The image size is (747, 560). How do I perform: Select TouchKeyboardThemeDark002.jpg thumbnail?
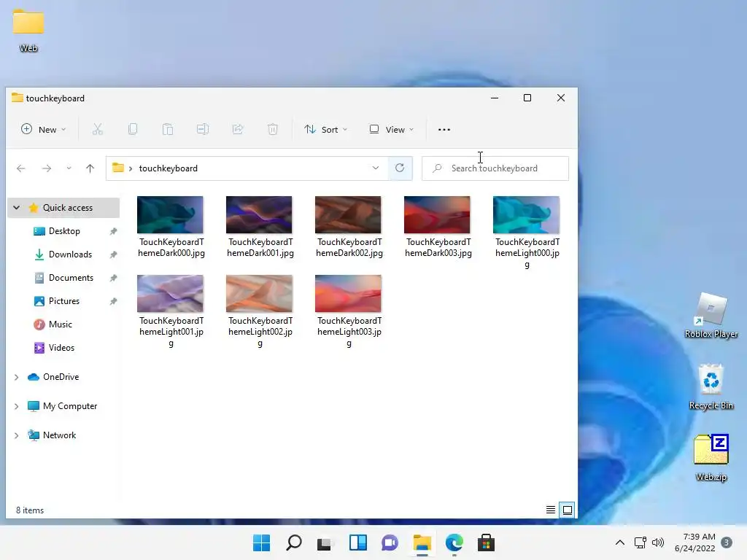pos(348,215)
